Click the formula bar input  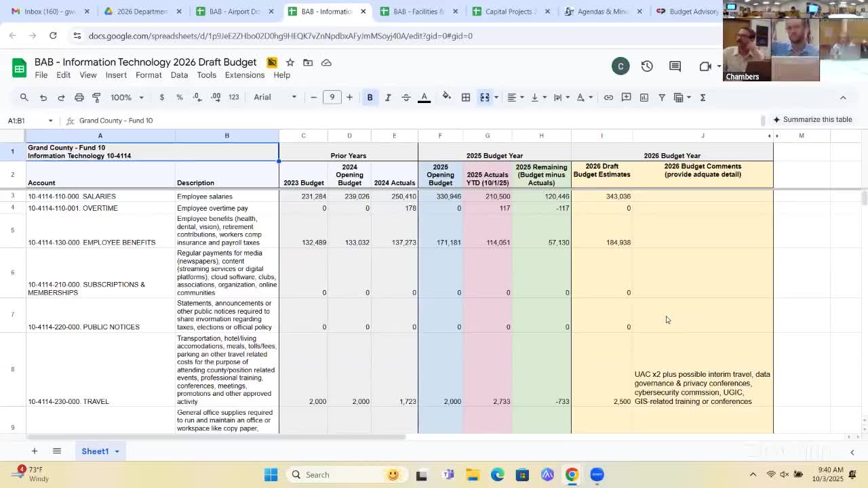271,121
